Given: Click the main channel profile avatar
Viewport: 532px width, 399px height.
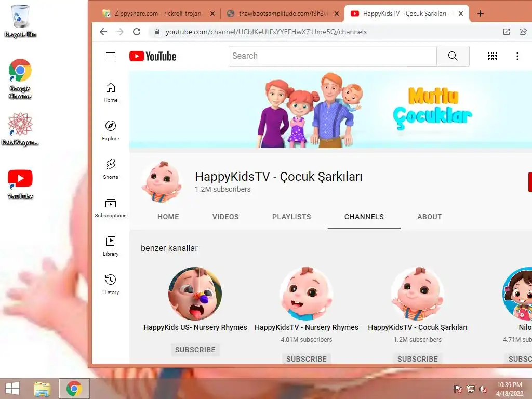Looking at the screenshot, I should 162,182.
